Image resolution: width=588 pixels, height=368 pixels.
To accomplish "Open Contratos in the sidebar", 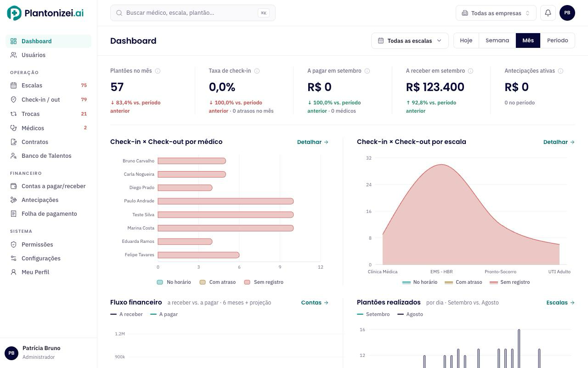I will coord(48,142).
